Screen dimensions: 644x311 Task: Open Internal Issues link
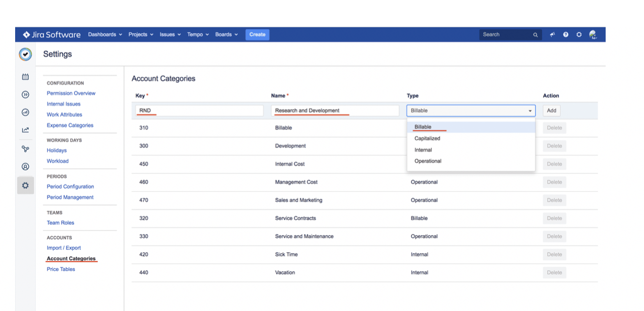[64, 104]
